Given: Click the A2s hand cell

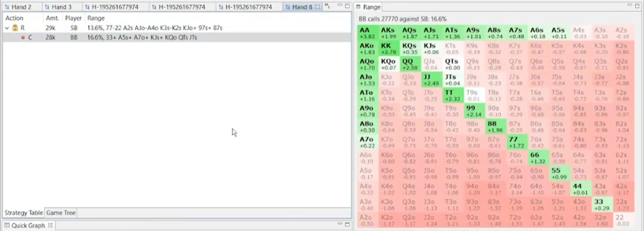Looking at the screenshot, I should click(624, 33).
